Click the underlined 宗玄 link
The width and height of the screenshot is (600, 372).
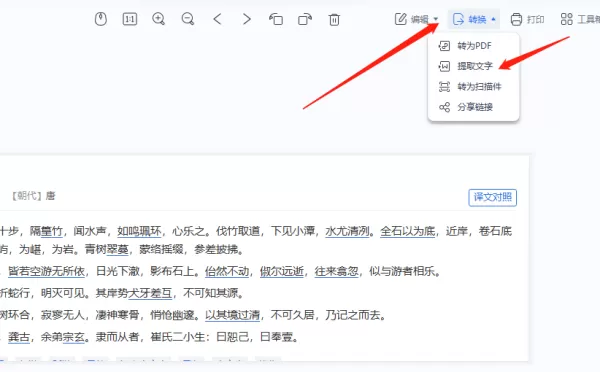pos(73,337)
